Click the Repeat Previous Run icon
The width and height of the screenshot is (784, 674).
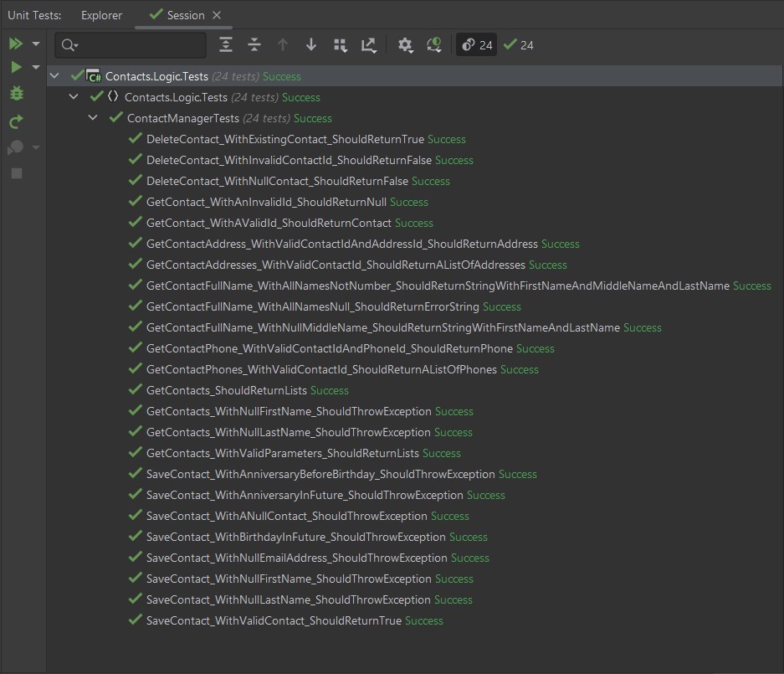coord(16,122)
